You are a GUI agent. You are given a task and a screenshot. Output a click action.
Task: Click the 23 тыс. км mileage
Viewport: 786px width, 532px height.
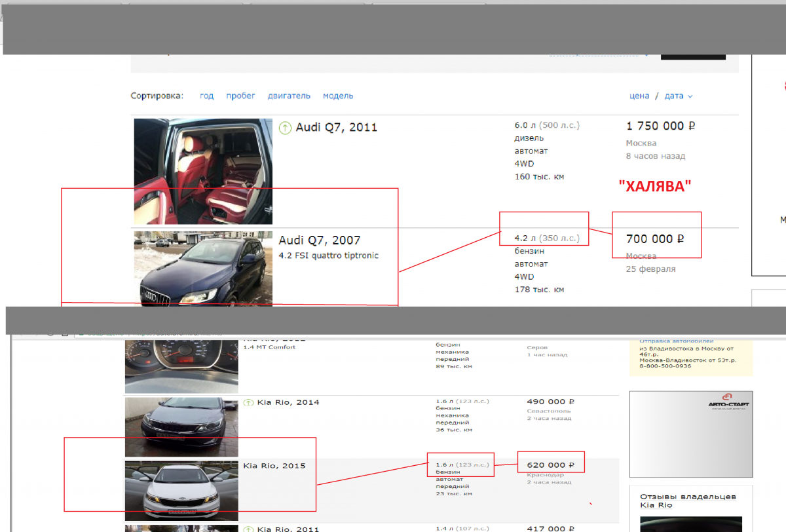click(454, 493)
